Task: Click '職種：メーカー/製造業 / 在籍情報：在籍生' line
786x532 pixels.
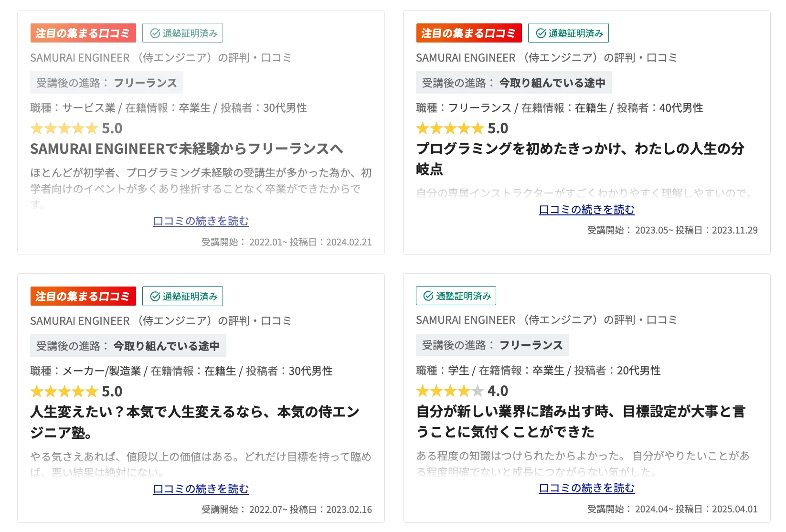Action: coord(181,371)
